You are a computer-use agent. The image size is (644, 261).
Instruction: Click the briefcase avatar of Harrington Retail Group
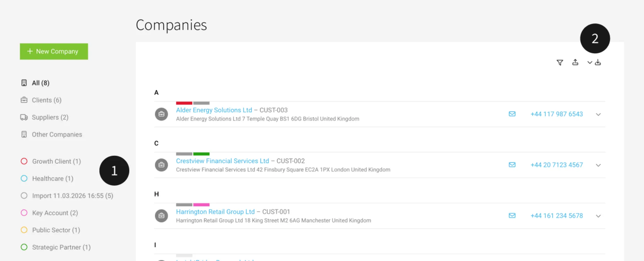pos(161,216)
